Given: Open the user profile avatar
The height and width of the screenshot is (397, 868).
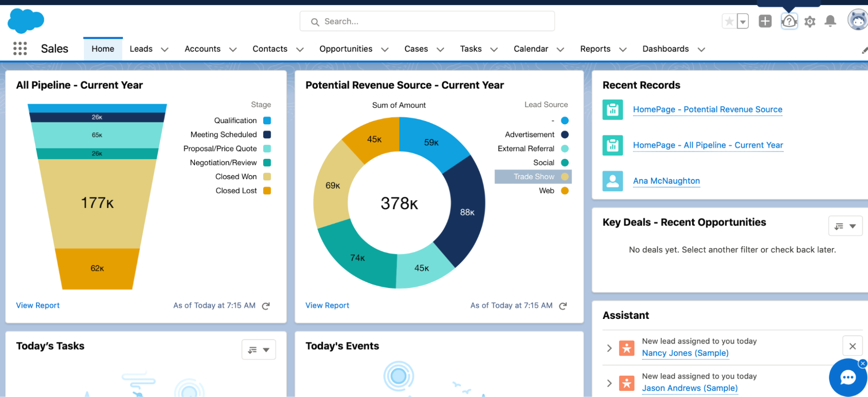Looking at the screenshot, I should pyautogui.click(x=858, y=20).
